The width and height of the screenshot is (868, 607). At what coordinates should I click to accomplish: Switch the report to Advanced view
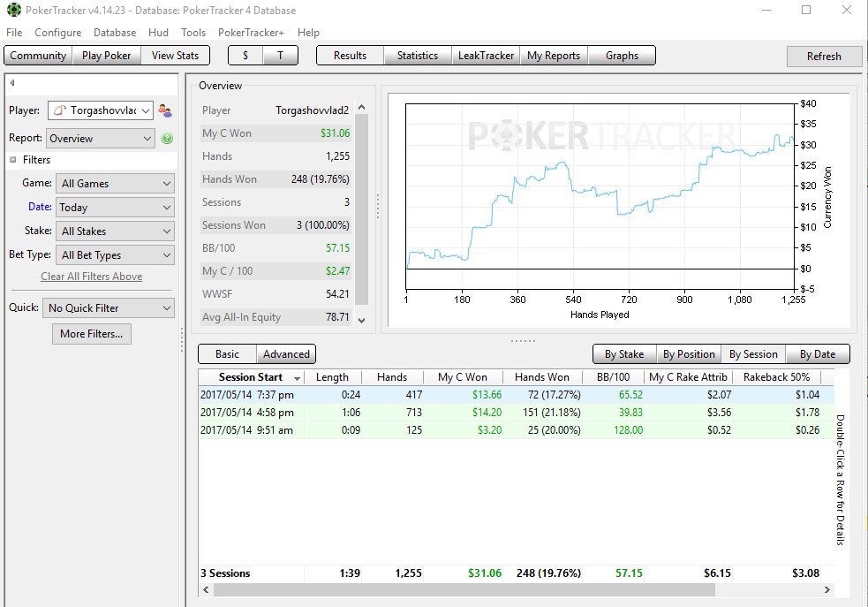click(286, 354)
